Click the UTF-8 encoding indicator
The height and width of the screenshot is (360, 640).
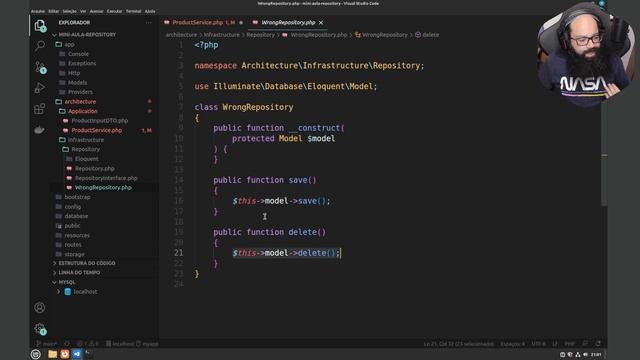pos(538,344)
